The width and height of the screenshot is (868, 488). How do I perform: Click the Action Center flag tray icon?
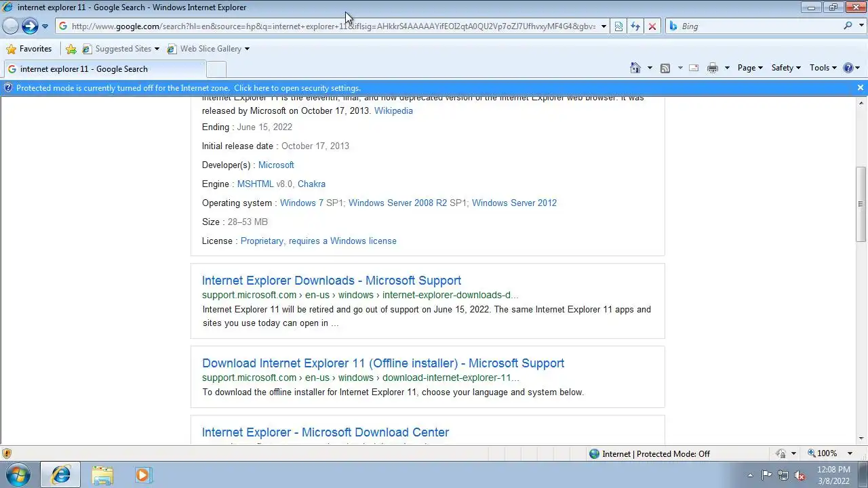(766, 475)
